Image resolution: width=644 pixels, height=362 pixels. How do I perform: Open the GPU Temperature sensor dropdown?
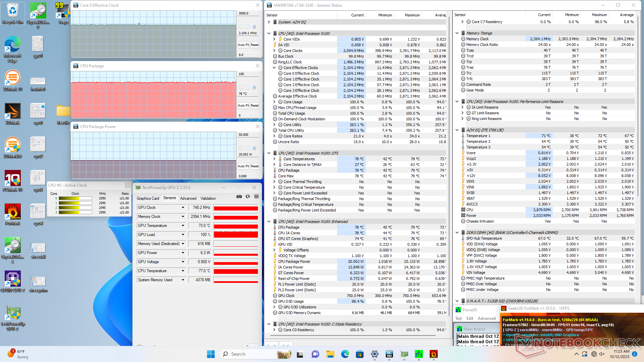coord(183,226)
